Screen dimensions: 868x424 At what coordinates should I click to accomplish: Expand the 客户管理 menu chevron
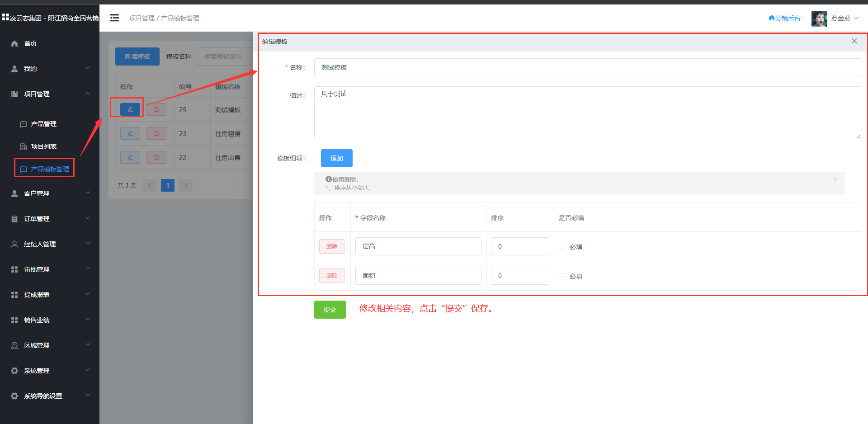pos(88,193)
